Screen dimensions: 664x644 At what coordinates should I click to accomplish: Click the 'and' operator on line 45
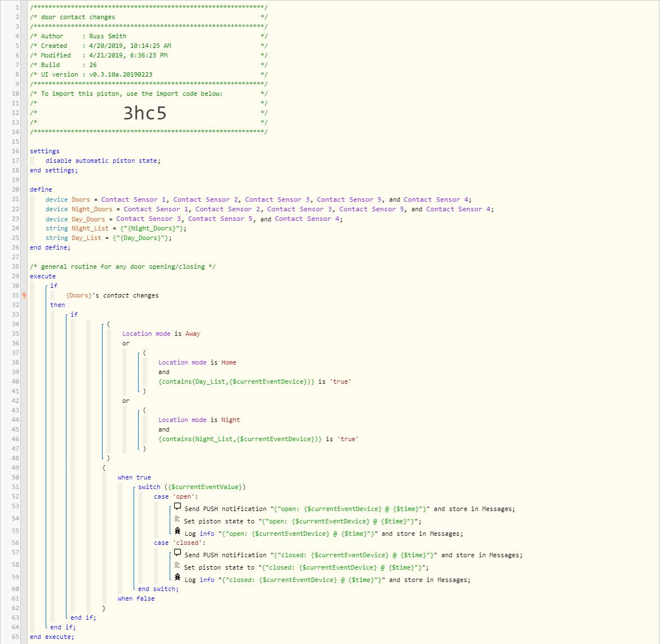tap(164, 430)
